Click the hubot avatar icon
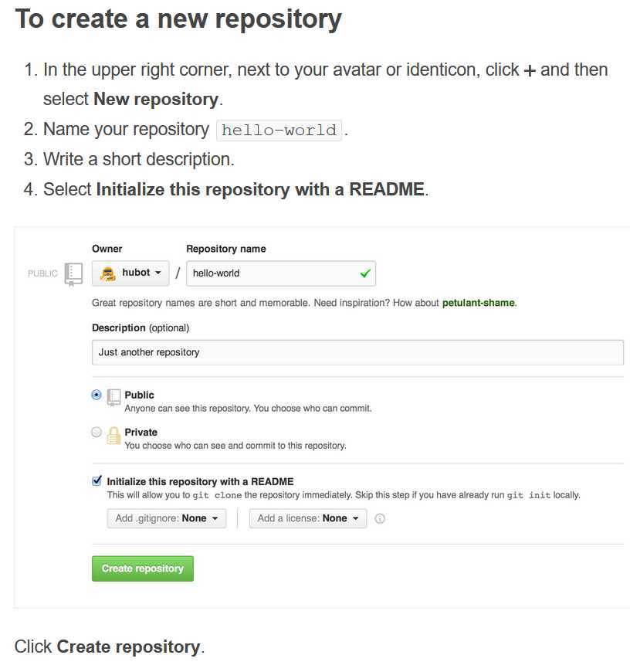 coord(107,273)
